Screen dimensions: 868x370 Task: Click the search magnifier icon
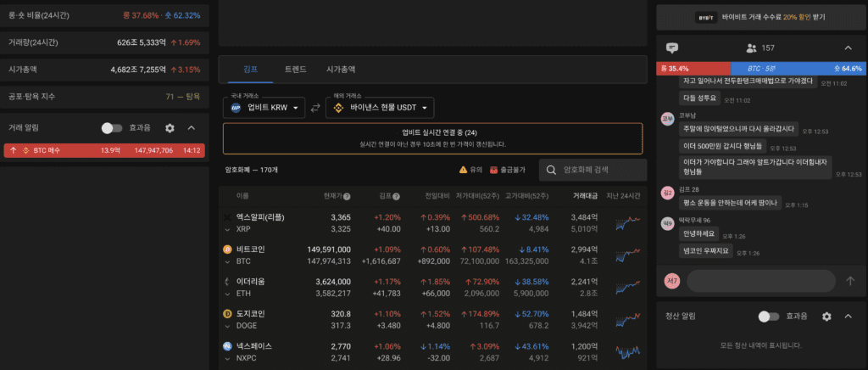pyautogui.click(x=551, y=170)
